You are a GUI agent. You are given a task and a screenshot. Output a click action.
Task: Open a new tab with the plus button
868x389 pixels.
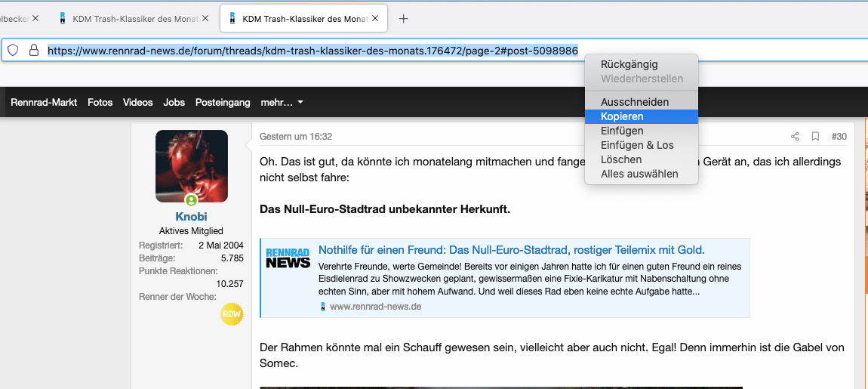click(403, 19)
